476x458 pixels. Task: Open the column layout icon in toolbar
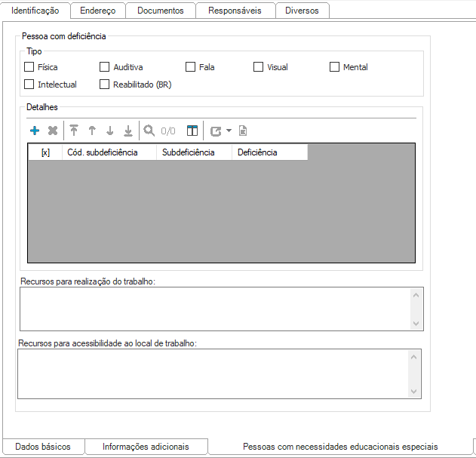[x=192, y=131]
